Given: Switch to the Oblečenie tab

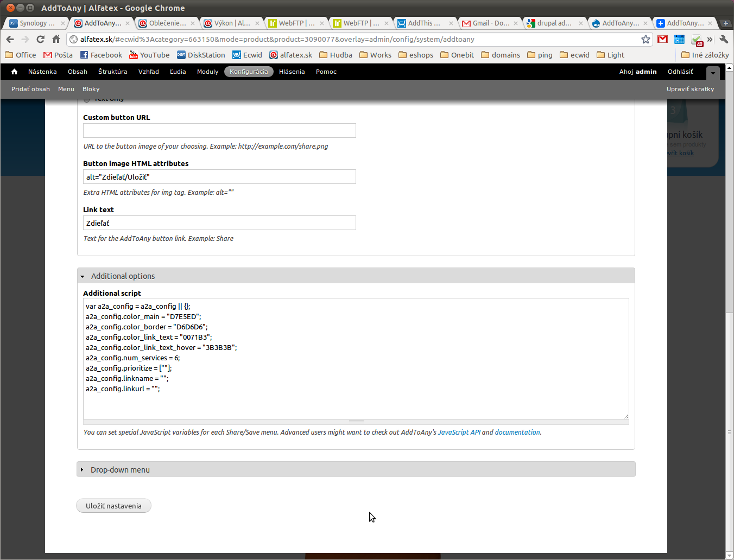Looking at the screenshot, I should pos(167,23).
